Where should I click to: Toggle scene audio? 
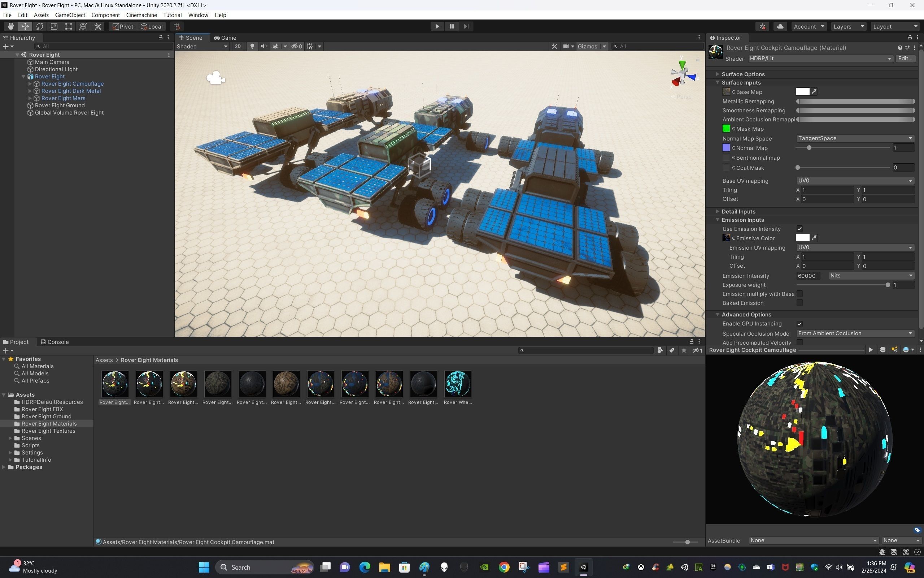(x=263, y=46)
